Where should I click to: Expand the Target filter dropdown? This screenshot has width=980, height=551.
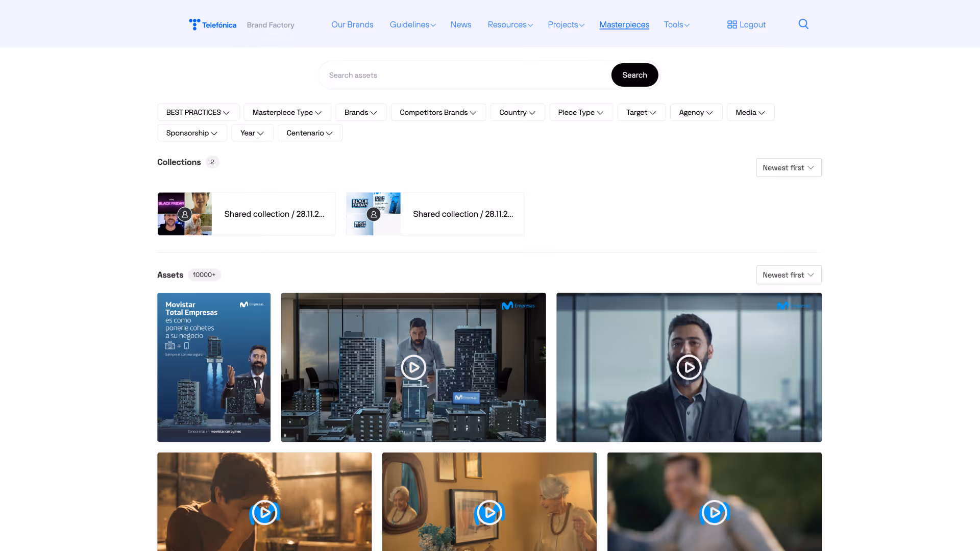tap(642, 112)
